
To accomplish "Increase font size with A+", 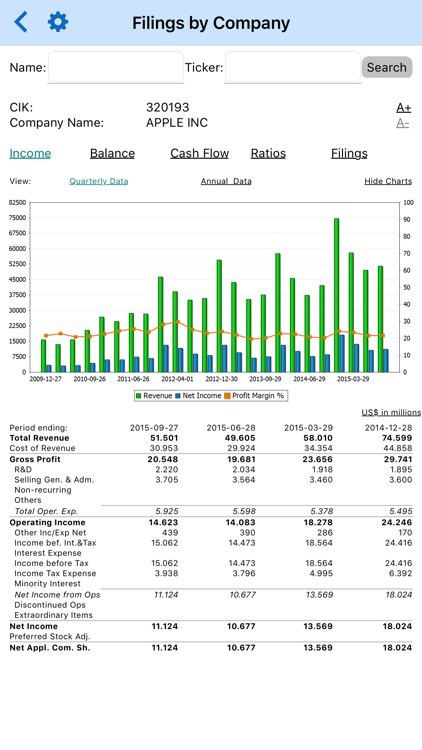I will click(403, 108).
